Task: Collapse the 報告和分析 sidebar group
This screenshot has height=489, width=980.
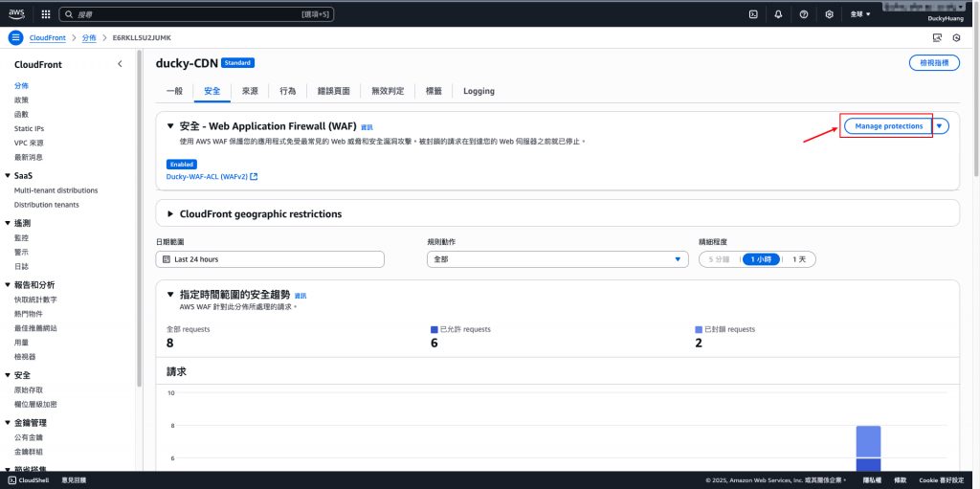Action: [x=8, y=284]
